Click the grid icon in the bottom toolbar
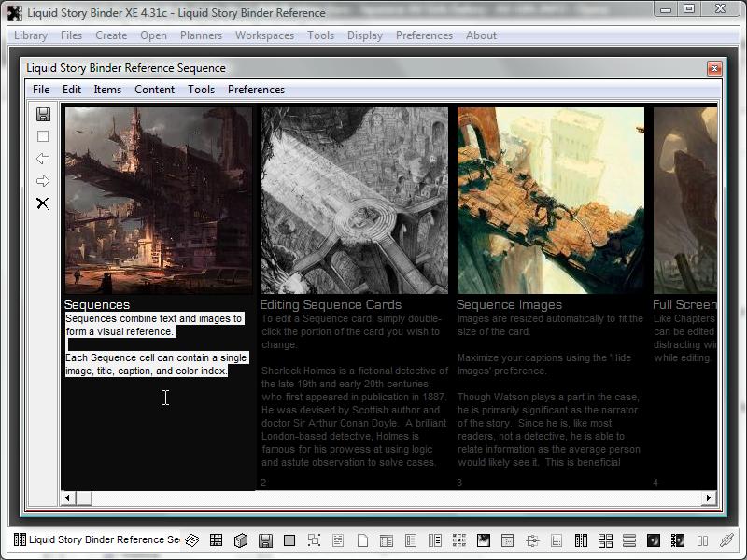Screen dimensions: 747x560 [x=216, y=540]
